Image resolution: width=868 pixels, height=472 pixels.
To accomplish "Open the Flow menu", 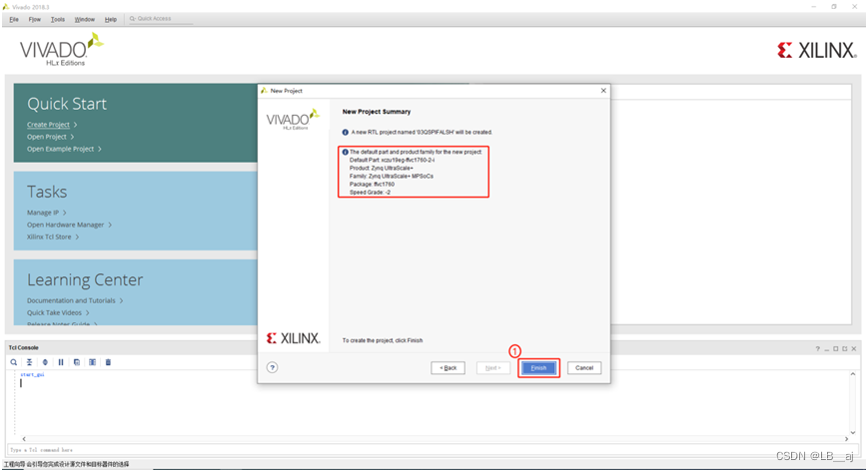I will click(34, 19).
